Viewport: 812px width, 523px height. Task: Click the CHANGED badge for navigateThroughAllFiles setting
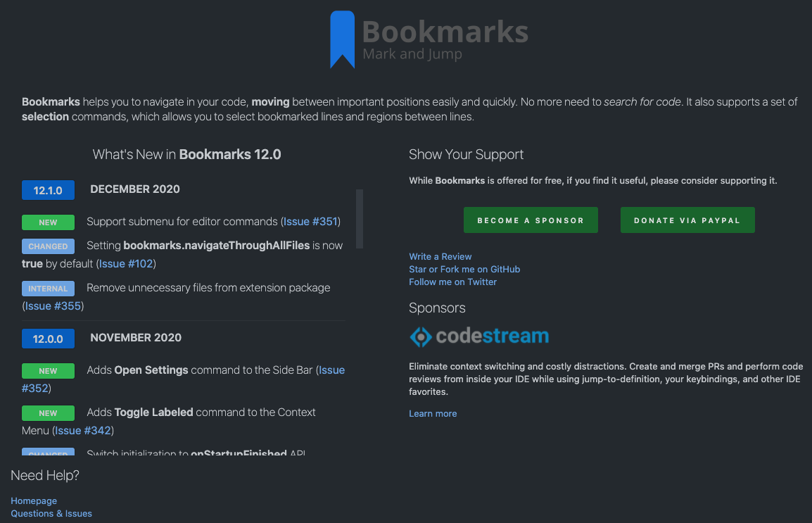[x=48, y=246]
